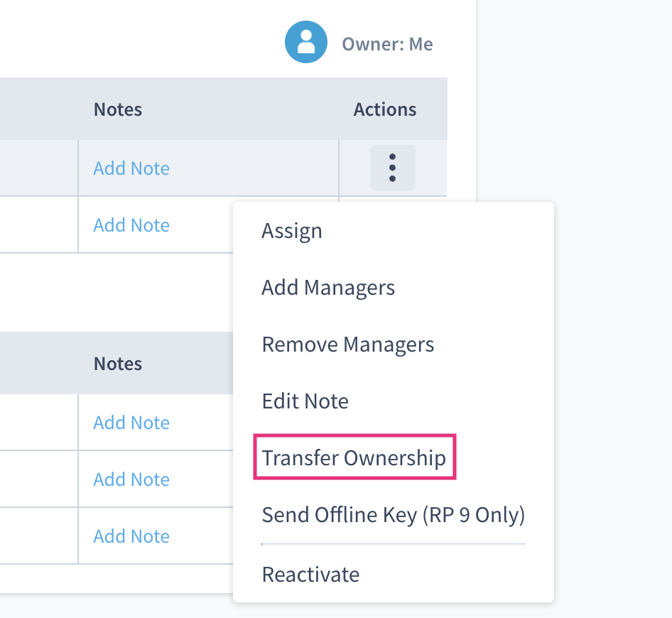The image size is (672, 618).
Task: Choose Add Managers in the menu
Action: click(x=328, y=288)
